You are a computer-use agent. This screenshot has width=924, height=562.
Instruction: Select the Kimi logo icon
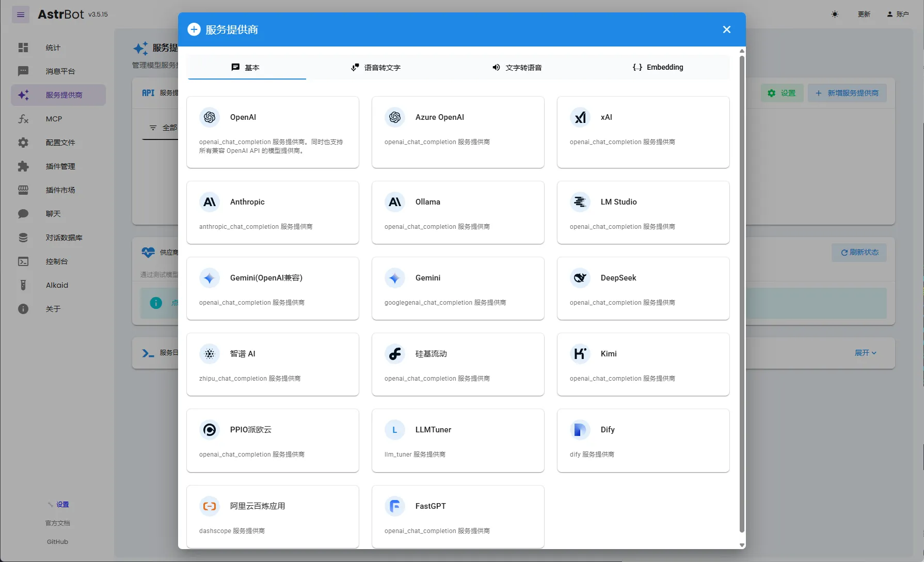pyautogui.click(x=580, y=354)
